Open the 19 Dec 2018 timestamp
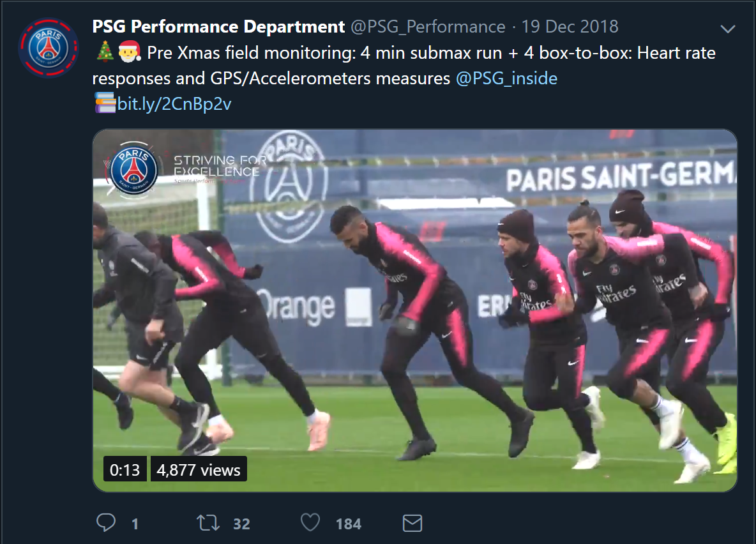 pyautogui.click(x=570, y=27)
